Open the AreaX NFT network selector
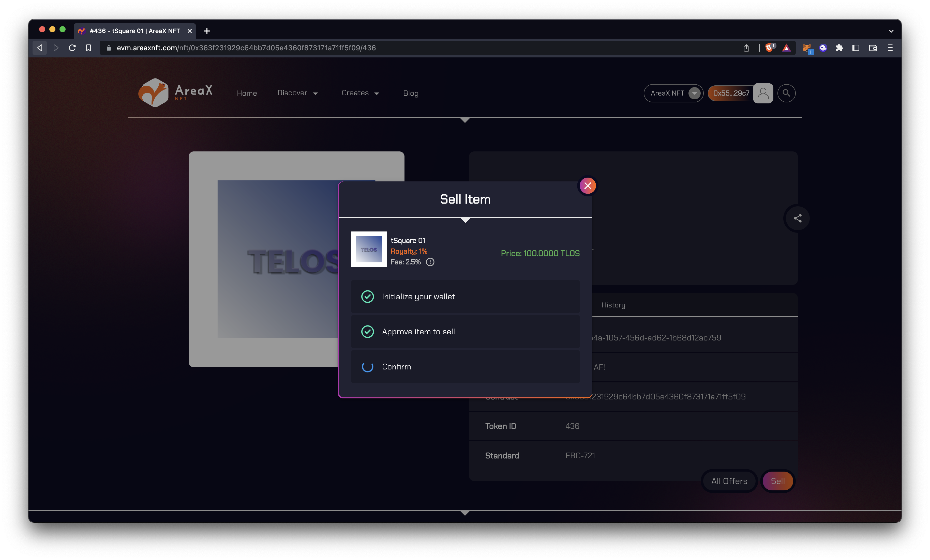930x560 pixels. point(673,93)
